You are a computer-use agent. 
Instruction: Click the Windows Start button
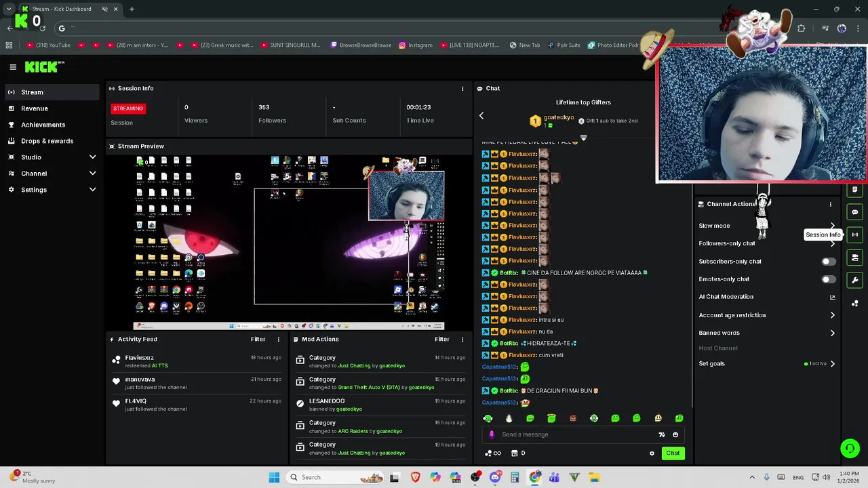[x=274, y=477]
